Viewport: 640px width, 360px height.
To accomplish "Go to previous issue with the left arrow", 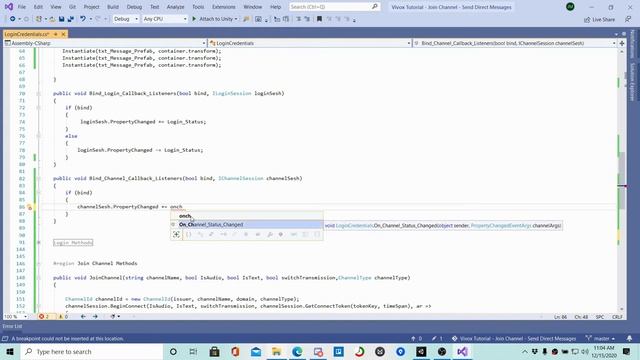I will click(x=83, y=317).
